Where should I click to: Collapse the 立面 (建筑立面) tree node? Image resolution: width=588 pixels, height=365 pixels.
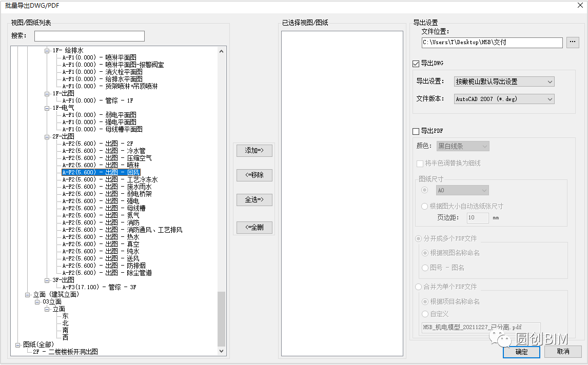(27, 295)
